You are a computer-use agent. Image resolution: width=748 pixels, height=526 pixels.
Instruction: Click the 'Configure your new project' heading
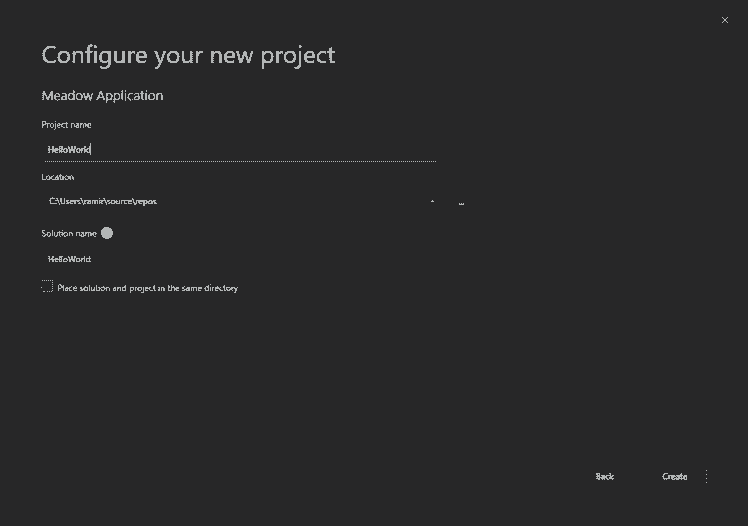click(x=188, y=55)
